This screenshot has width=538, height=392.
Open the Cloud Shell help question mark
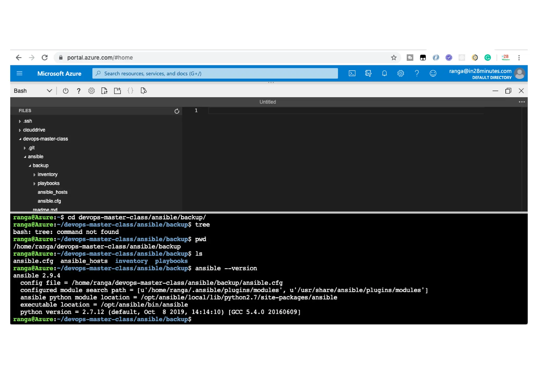(x=78, y=91)
